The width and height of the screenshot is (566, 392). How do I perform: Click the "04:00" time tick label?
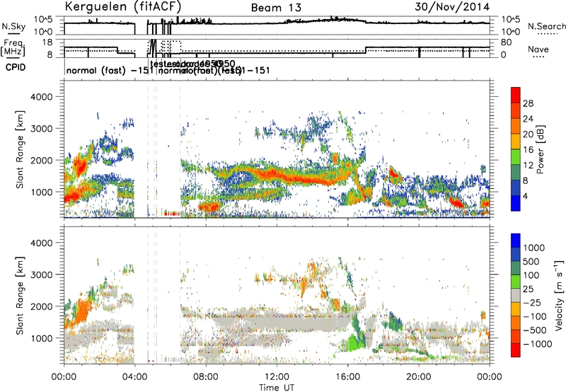pyautogui.click(x=134, y=377)
